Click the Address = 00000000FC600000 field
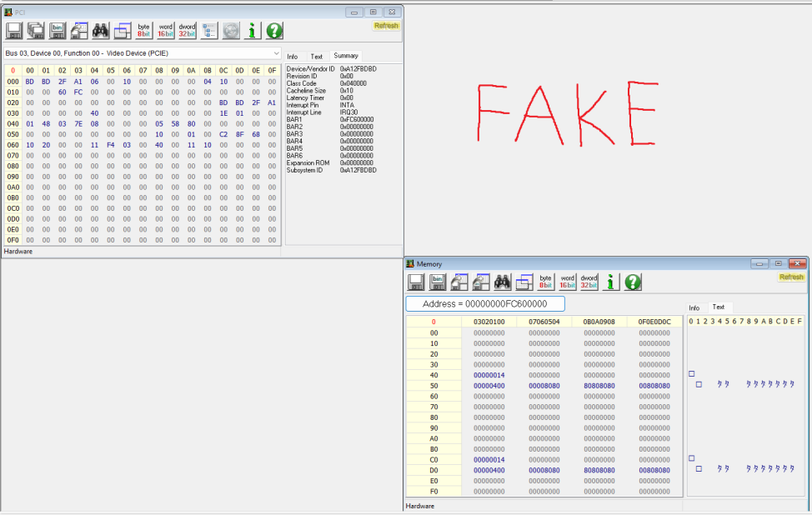The image size is (812, 515). 485,304
